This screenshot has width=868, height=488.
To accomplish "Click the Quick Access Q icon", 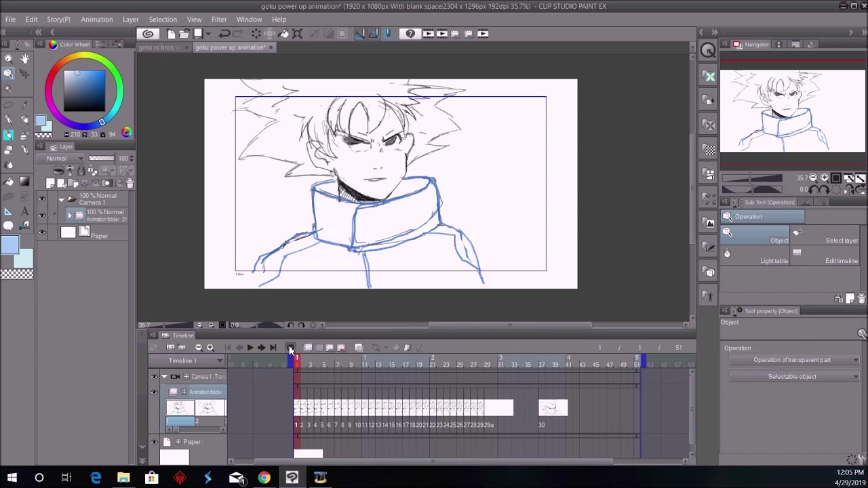I will [x=709, y=51].
